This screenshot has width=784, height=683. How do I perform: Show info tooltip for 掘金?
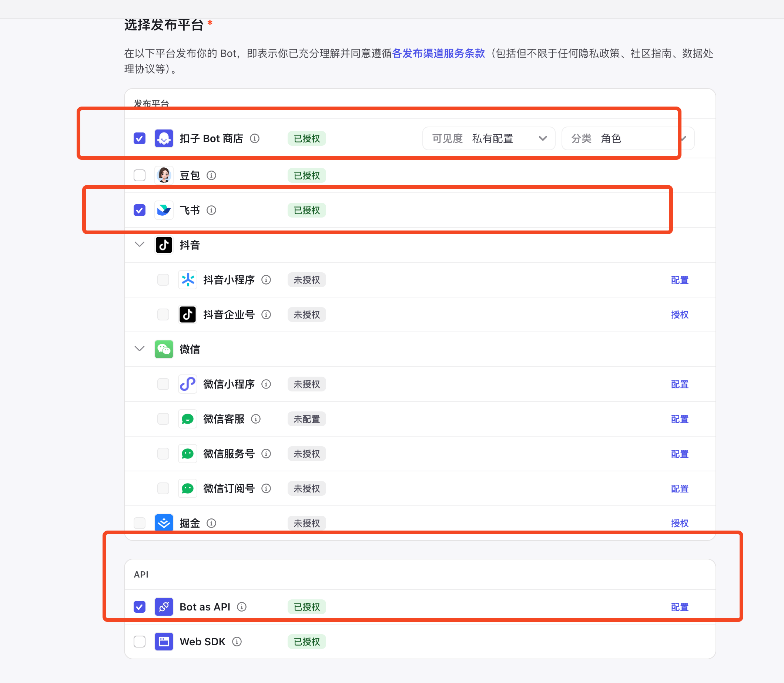pyautogui.click(x=211, y=523)
